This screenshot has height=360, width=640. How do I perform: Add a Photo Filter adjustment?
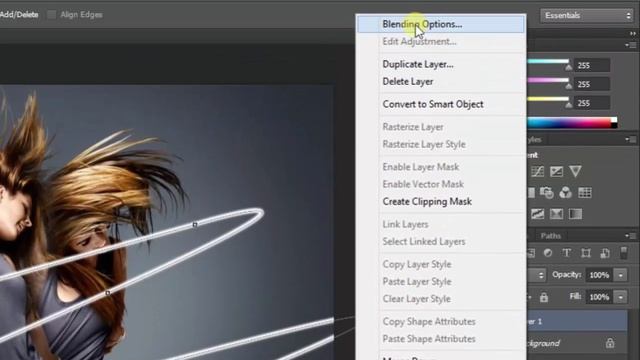[547, 193]
